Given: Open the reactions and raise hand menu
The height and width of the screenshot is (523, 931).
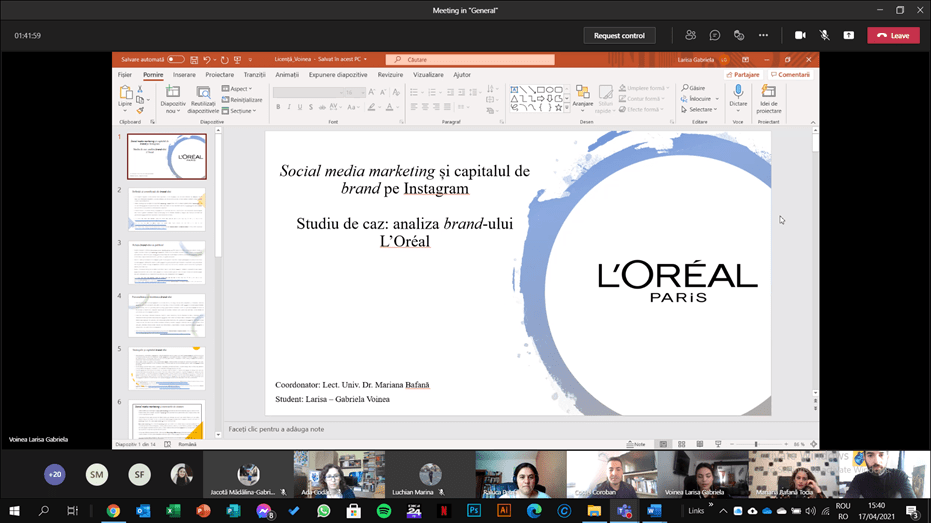Looking at the screenshot, I should click(739, 35).
